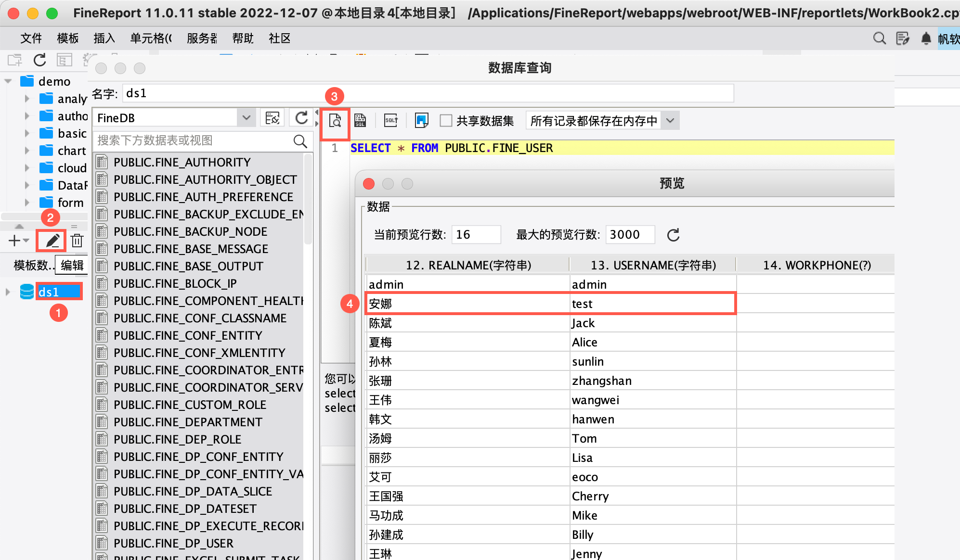The image size is (960, 560).
Task: Click the notification bell icon
Action: pyautogui.click(x=926, y=38)
